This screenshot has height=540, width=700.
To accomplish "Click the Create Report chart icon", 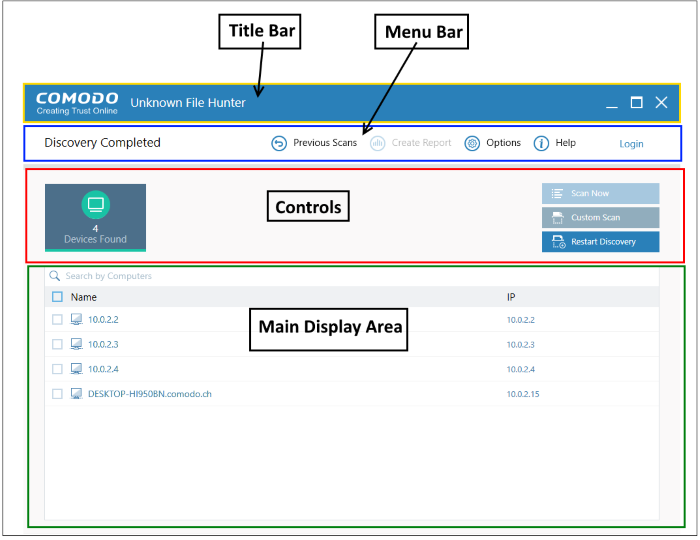I will coord(377,143).
